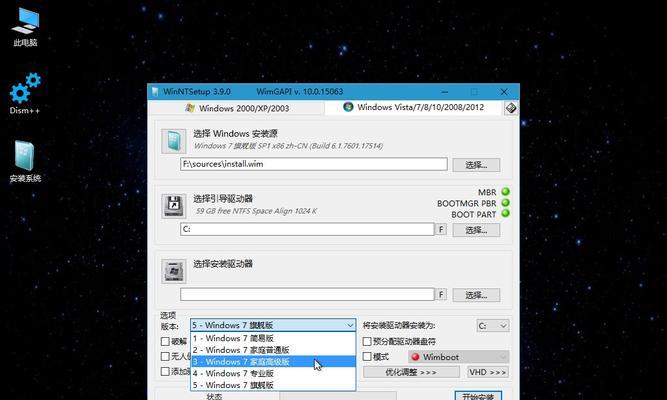
Task: Click the VHD >>> button
Action: (487, 372)
